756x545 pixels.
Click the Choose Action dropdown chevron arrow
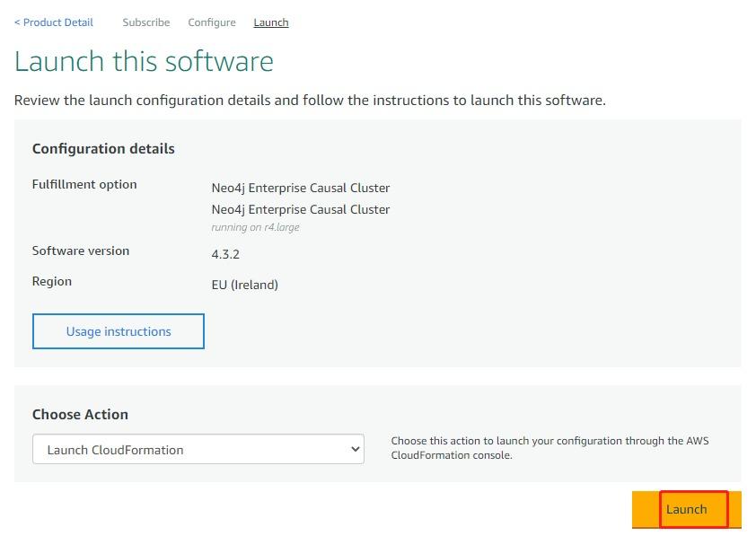[x=356, y=450]
